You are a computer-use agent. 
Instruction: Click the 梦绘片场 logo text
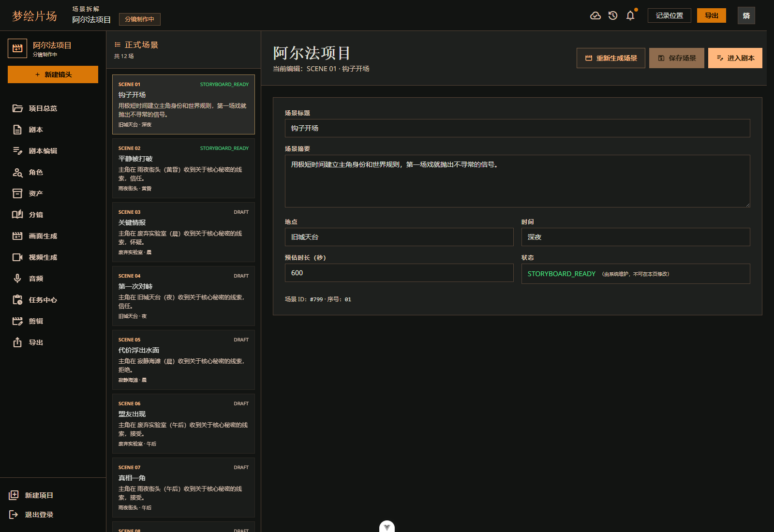point(34,16)
